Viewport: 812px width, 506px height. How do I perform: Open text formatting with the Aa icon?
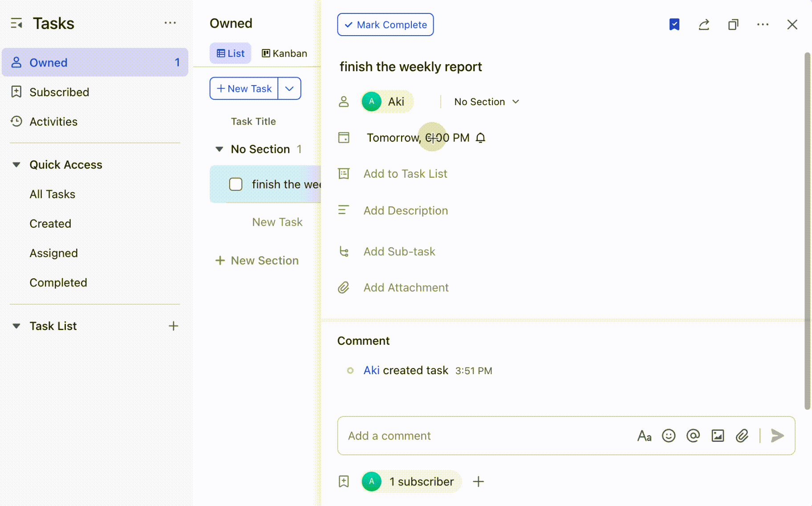pos(645,436)
